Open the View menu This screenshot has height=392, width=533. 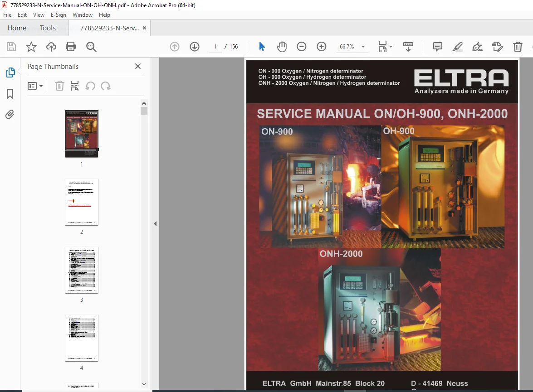[39, 15]
